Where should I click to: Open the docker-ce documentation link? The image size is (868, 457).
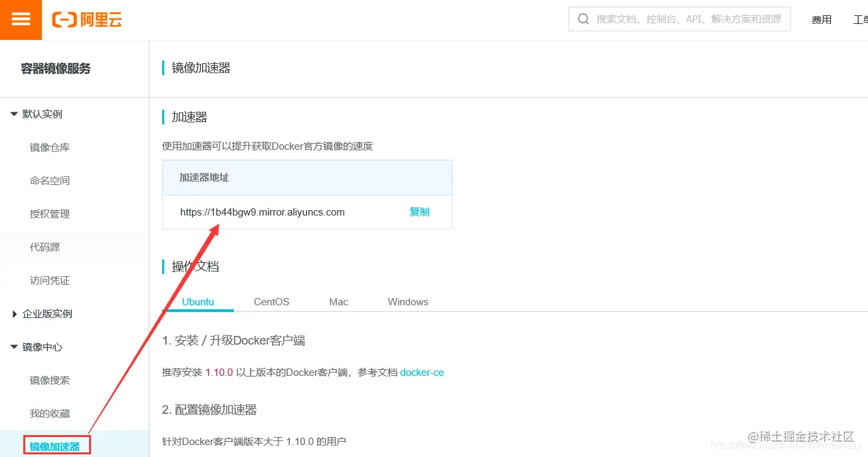[x=422, y=373]
